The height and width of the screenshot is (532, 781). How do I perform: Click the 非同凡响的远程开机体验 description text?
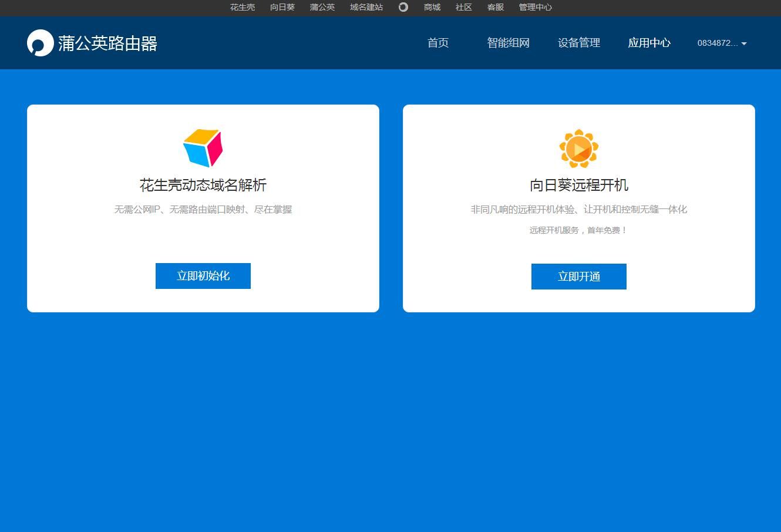coord(579,209)
